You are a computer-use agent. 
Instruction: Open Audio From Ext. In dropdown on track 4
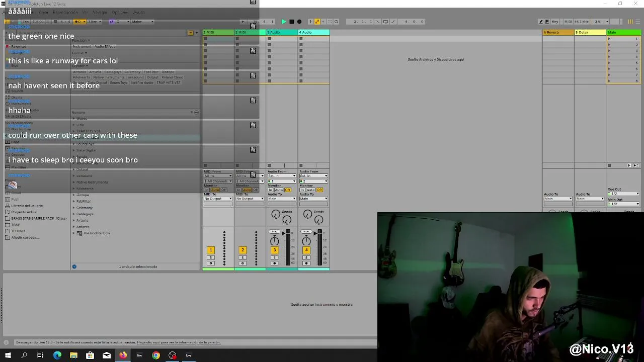point(313,176)
